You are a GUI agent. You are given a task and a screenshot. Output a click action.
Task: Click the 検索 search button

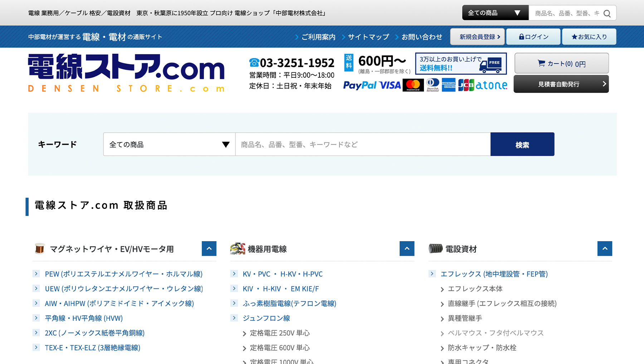522,144
